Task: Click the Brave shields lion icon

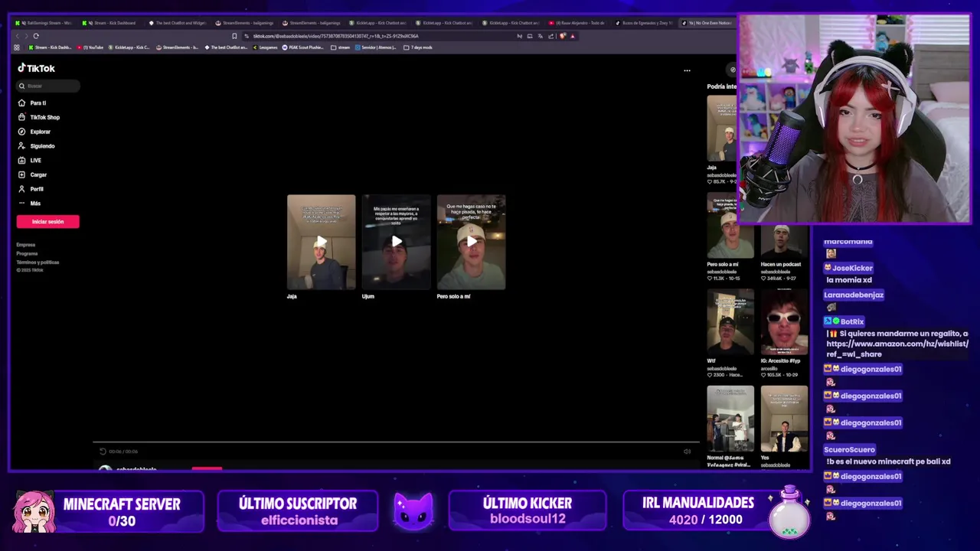Action: (x=563, y=36)
